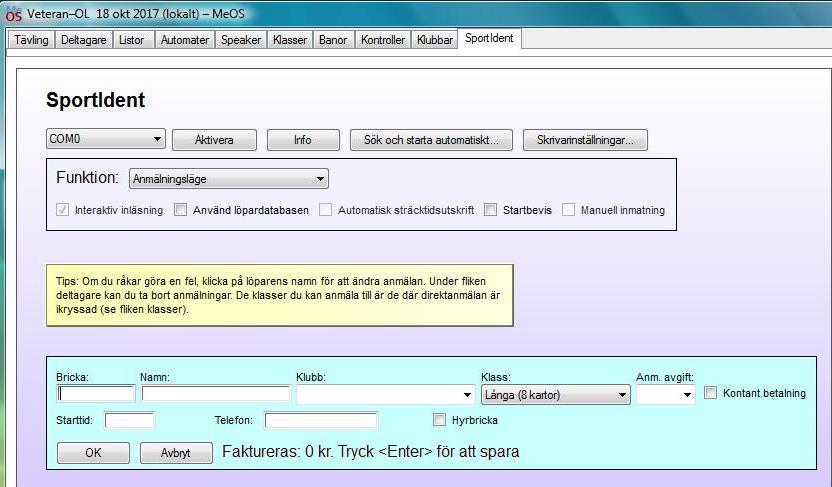Toggle Manuell inmatning checkbox
832x487 pixels.
568,210
